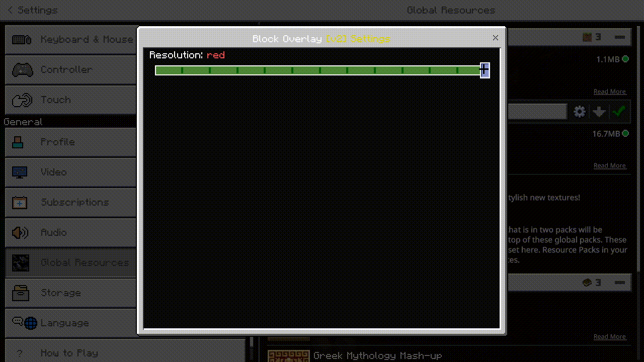Click the keyboard icon in sidebar
The height and width of the screenshot is (362, 644).
tap(22, 40)
